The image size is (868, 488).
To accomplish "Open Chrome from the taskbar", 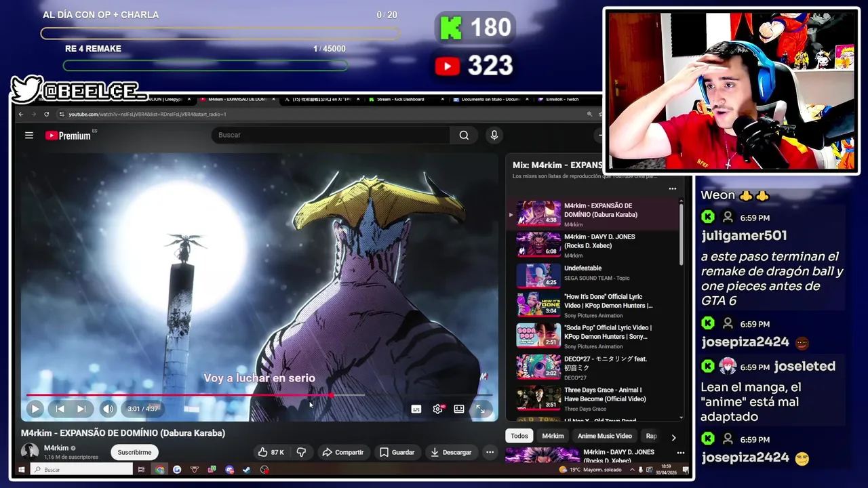I will (160, 470).
